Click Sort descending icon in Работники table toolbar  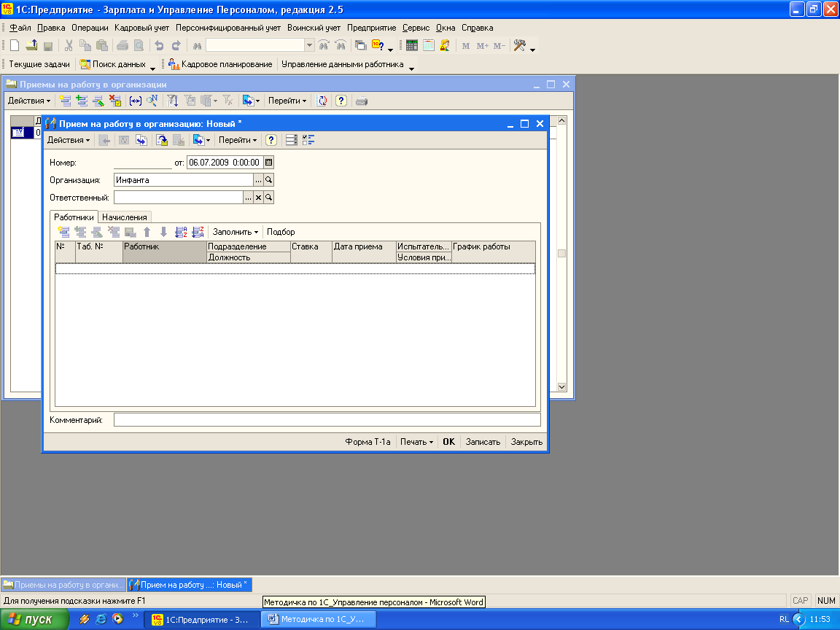(198, 232)
